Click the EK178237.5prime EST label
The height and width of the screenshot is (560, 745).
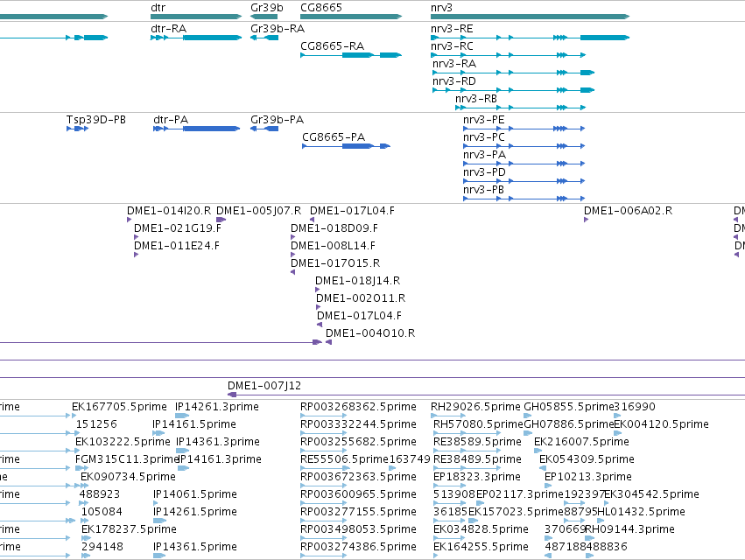[x=129, y=529]
